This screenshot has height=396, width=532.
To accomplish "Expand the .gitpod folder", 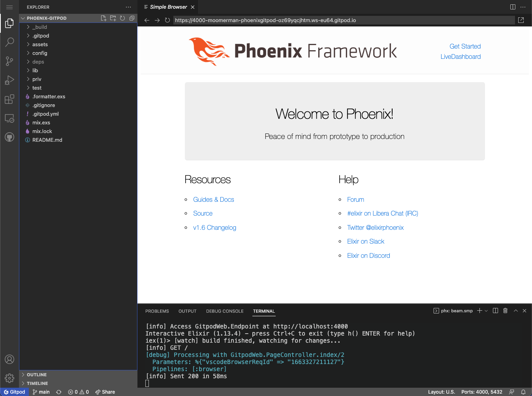I will pos(78,36).
